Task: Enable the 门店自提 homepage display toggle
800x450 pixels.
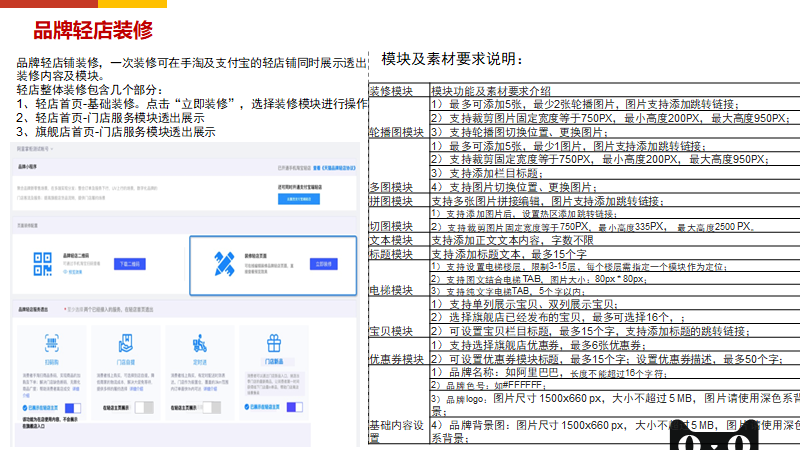Action: (x=144, y=407)
